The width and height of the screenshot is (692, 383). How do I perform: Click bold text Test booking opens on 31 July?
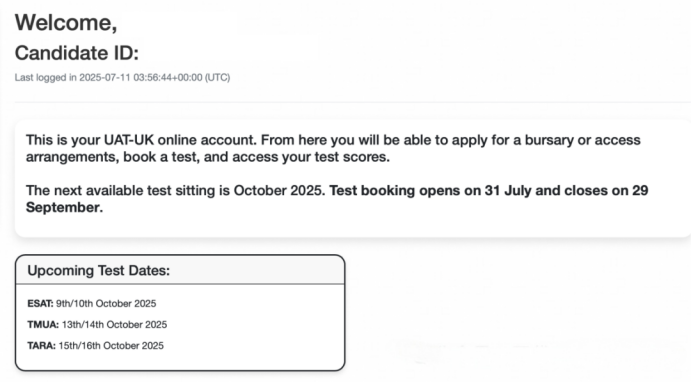click(x=430, y=191)
